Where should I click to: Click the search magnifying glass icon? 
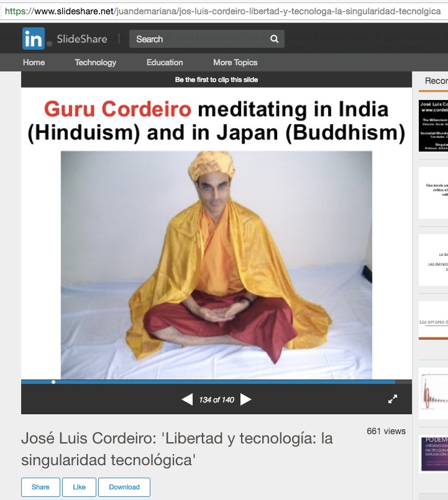point(274,39)
